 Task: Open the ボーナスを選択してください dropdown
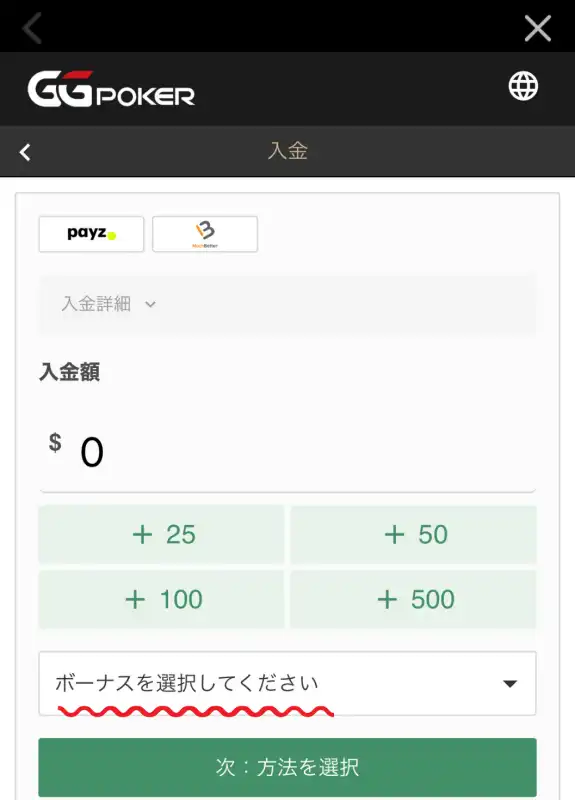pyautogui.click(x=287, y=683)
